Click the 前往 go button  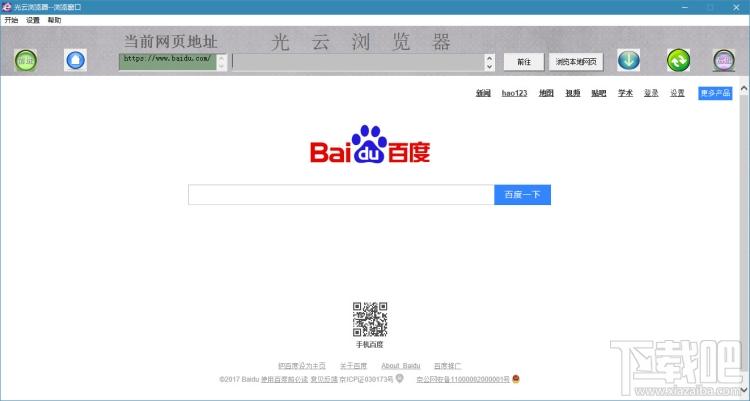524,62
